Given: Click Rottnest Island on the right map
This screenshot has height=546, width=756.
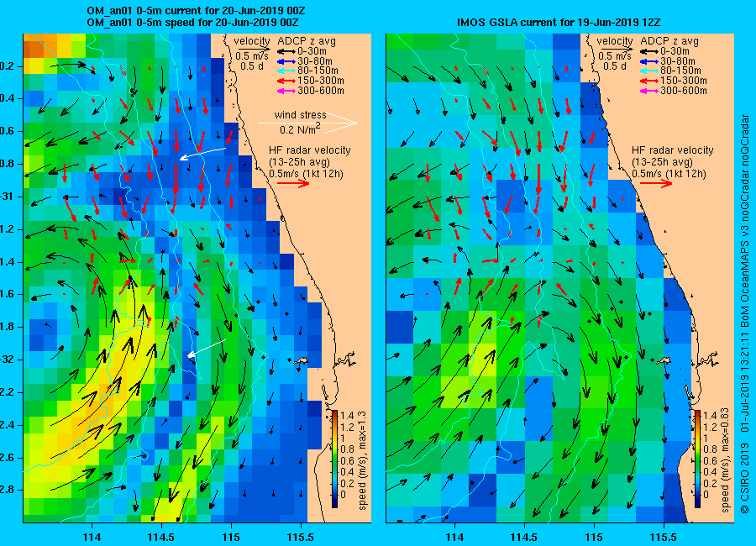Looking at the screenshot, I should tap(664, 361).
